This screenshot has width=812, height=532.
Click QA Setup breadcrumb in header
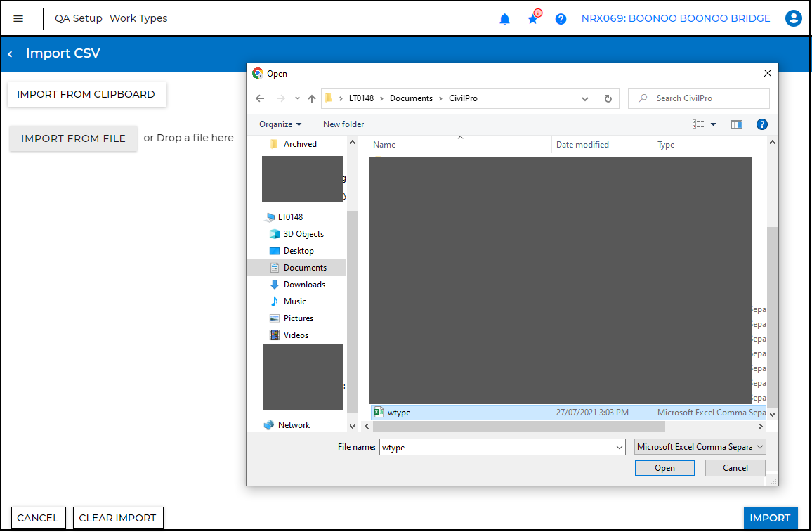pos(79,19)
